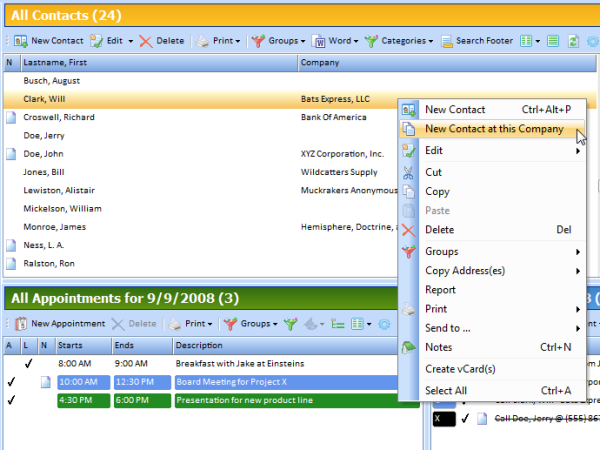Choose Copy Address(es) submenu
This screenshot has height=450, width=600.
(492, 271)
